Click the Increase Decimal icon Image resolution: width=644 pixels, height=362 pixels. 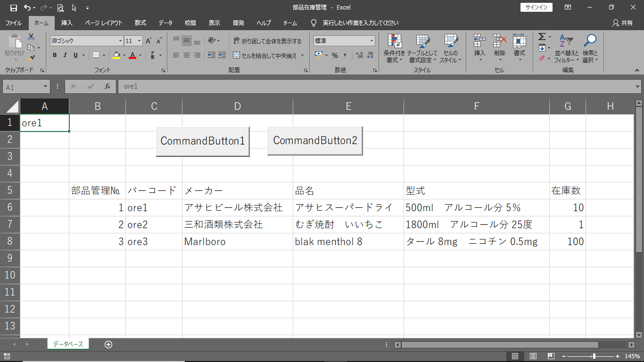(x=359, y=55)
